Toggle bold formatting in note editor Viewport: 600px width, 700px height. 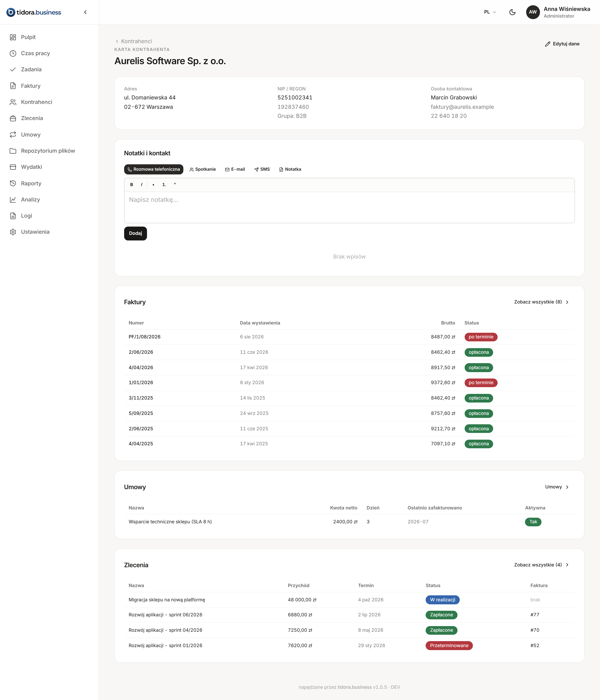[132, 185]
